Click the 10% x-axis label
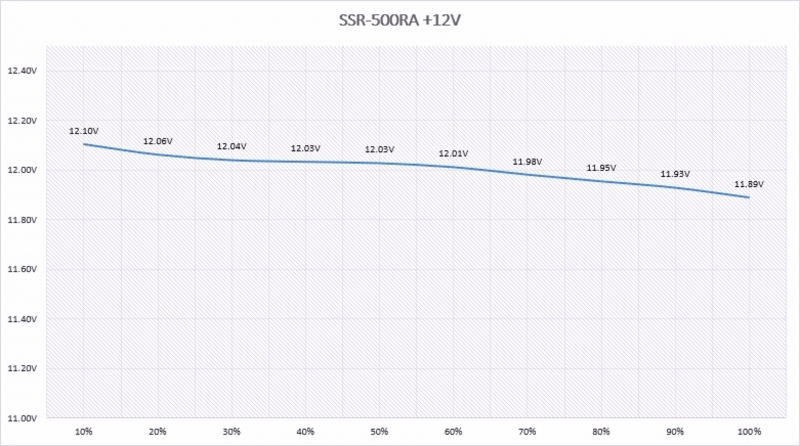The width and height of the screenshot is (800, 446). [x=84, y=432]
